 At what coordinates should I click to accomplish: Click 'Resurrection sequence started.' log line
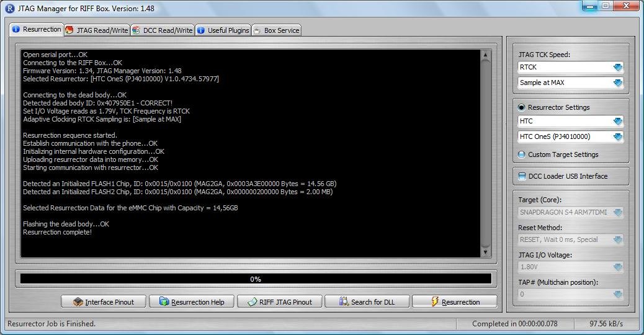[x=70, y=135]
